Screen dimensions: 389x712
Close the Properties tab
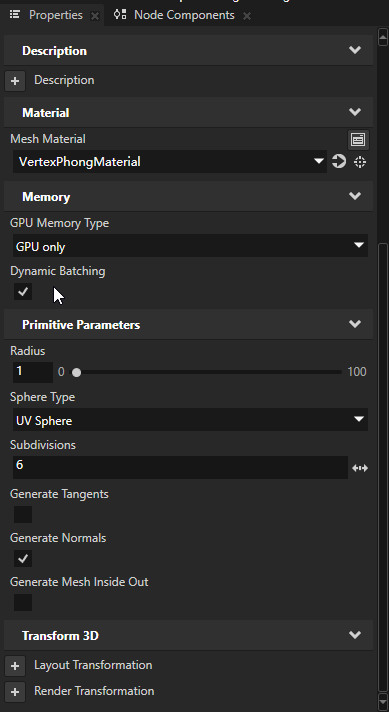pyautogui.click(x=95, y=16)
